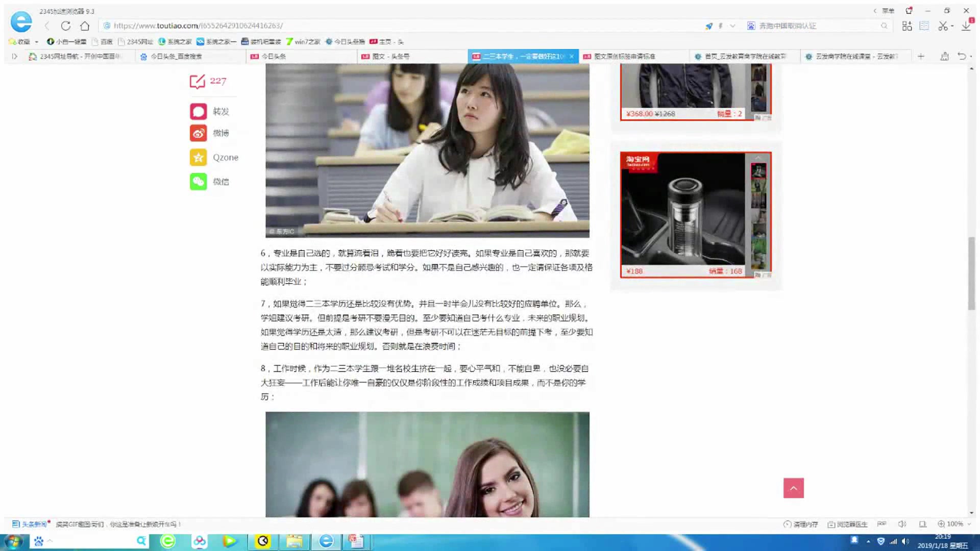Open the 今日头条 bookmark in favorites bar
Image resolution: width=980 pixels, height=551 pixels.
tap(345, 41)
